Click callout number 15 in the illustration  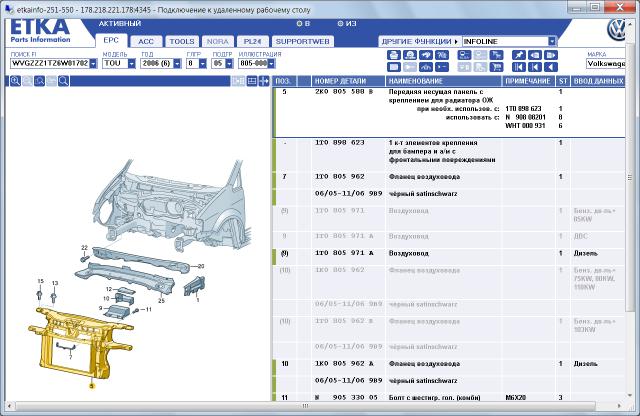(x=40, y=281)
